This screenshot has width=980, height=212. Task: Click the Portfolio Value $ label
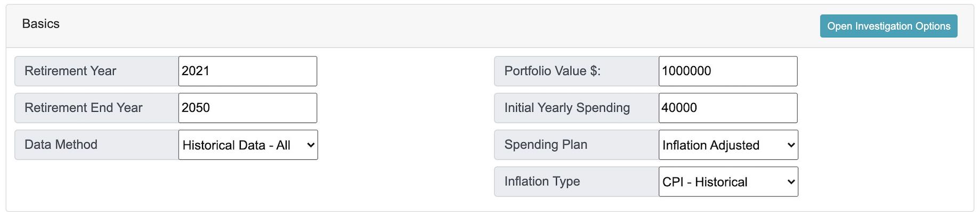(553, 71)
